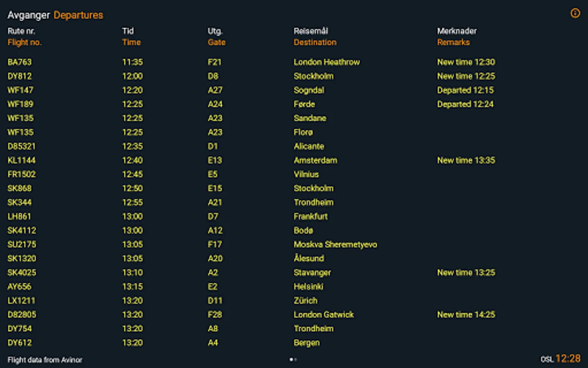Select the Ålesund destination
Screen dimensions: 588x368
pyautogui.click(x=309, y=258)
